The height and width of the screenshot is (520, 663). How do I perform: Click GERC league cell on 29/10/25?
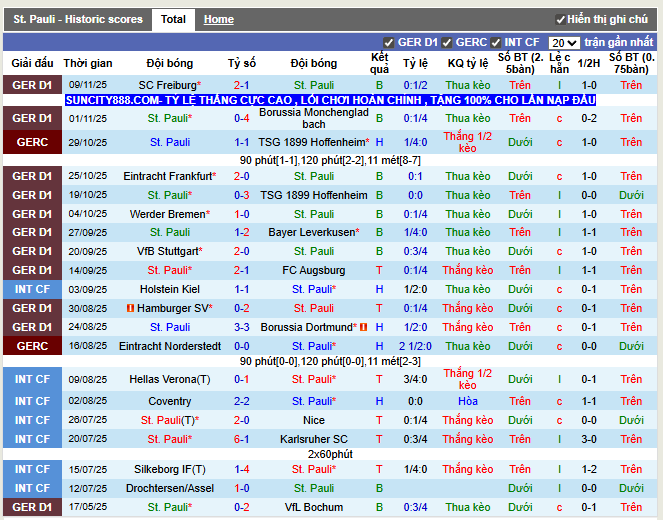coord(32,142)
